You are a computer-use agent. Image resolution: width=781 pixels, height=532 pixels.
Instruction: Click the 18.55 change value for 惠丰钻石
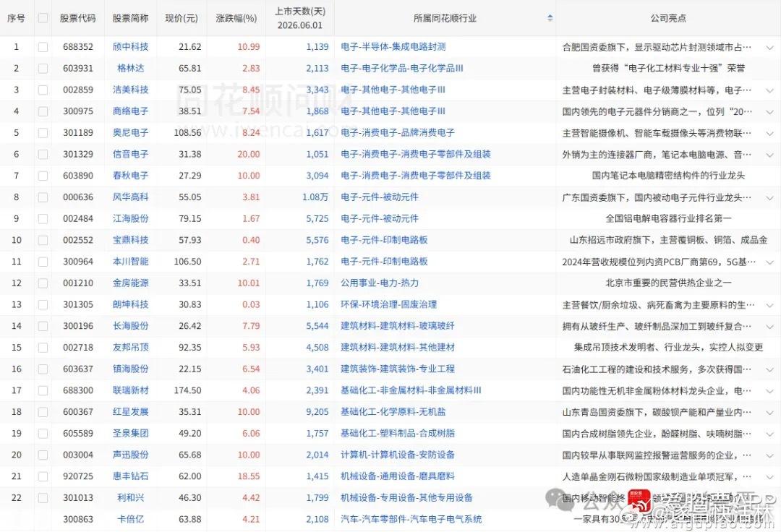click(x=249, y=476)
